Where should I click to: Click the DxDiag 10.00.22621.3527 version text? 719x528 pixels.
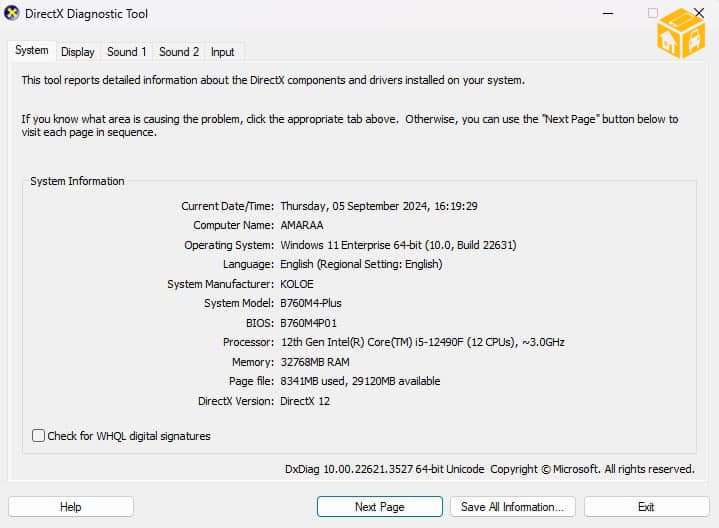point(384,469)
